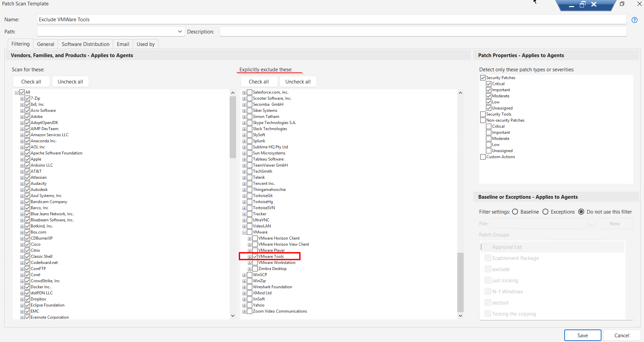Collapse the VMware vendor tree node
The image size is (644, 342).
(x=244, y=233)
